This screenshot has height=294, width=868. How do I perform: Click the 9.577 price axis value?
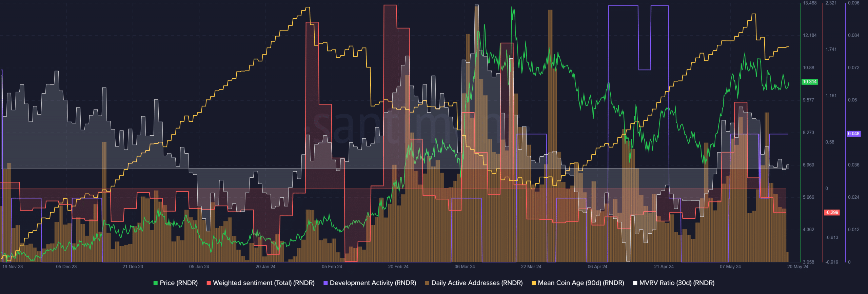(x=809, y=100)
